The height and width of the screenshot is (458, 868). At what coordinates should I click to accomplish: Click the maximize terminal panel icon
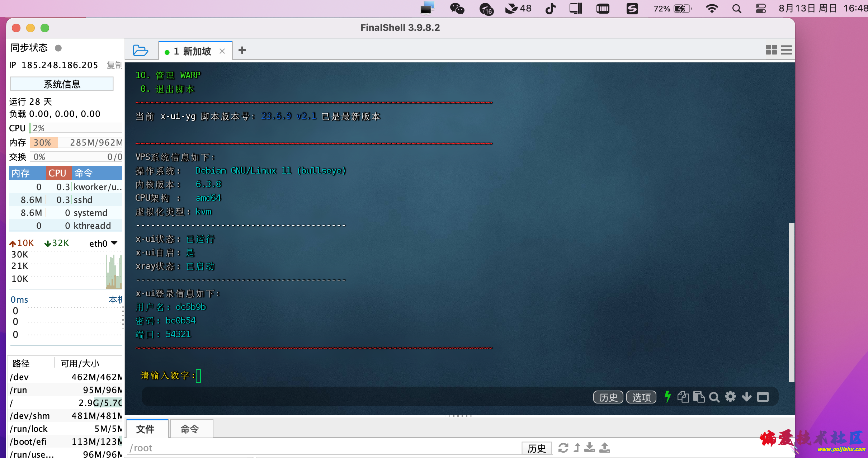tap(764, 397)
